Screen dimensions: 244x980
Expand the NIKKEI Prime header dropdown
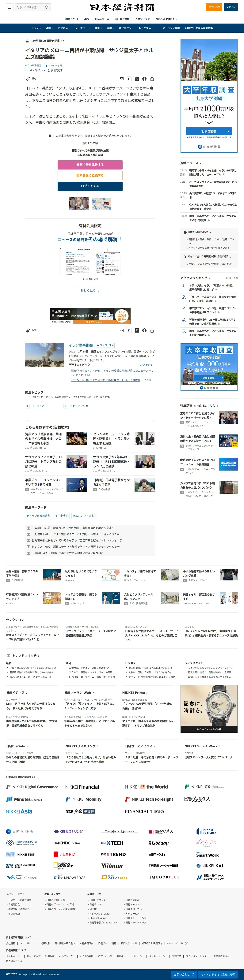[x=166, y=19]
